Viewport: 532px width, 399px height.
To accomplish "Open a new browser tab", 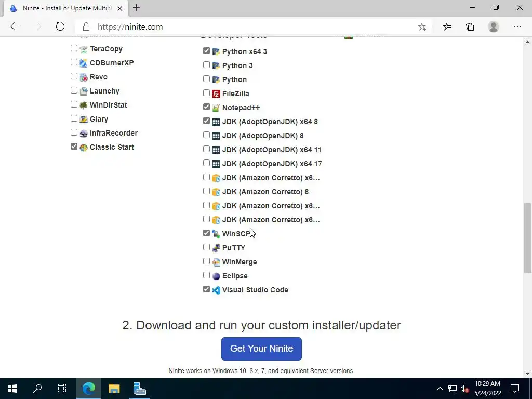I will (x=137, y=8).
